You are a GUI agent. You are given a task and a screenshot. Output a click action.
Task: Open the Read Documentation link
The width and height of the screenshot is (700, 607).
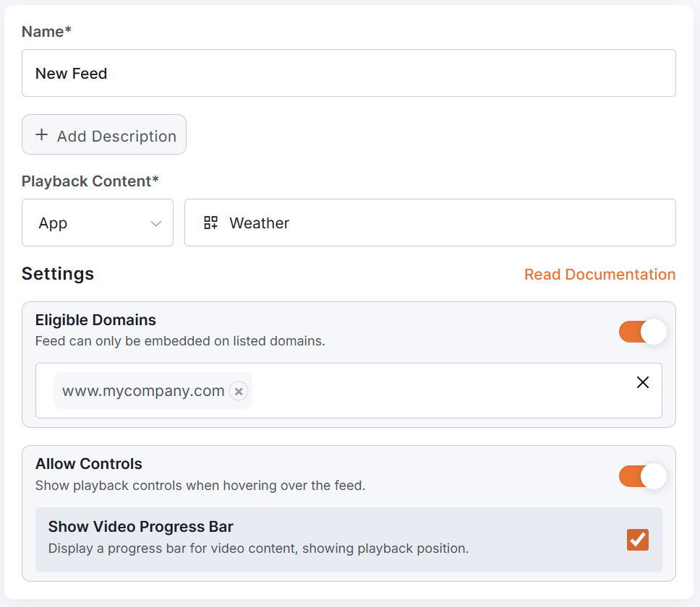599,275
